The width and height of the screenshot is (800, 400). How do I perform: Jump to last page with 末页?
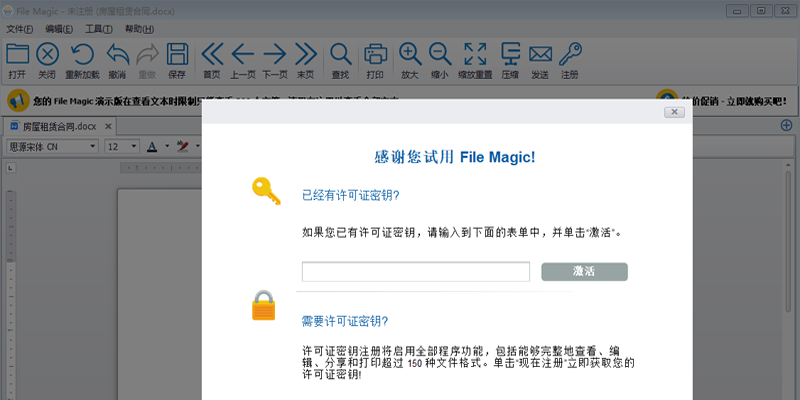tap(306, 54)
